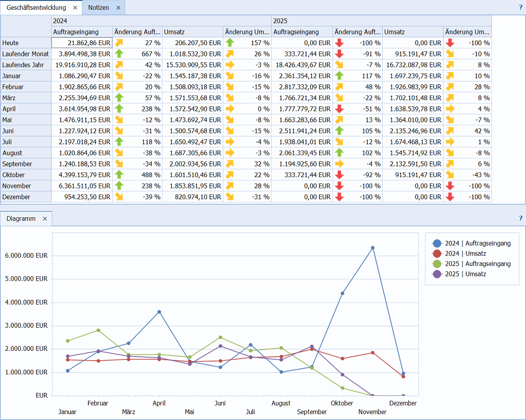Click the red down arrow in Heute 2025 Auftragseingang
This screenshot has width=526, height=420.
339,43
